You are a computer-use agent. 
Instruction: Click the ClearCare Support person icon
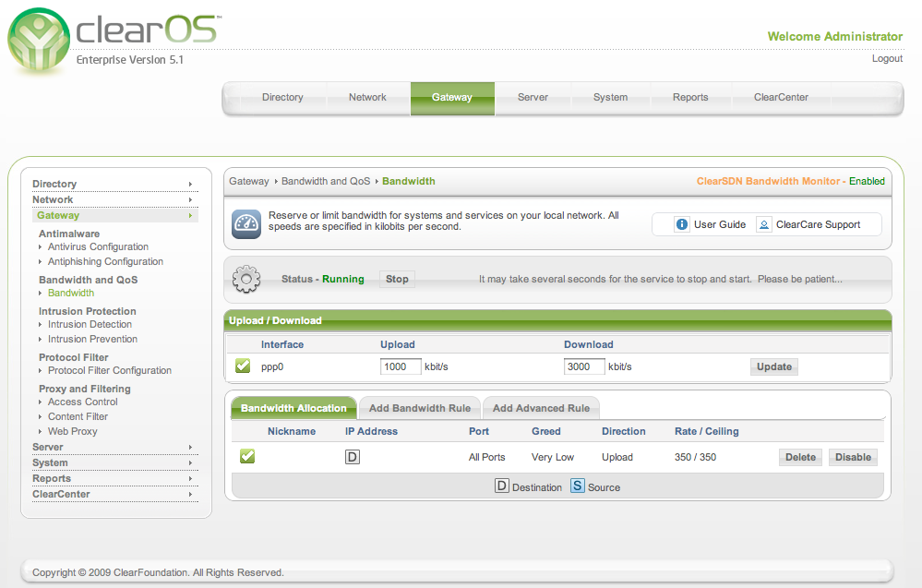coord(764,224)
